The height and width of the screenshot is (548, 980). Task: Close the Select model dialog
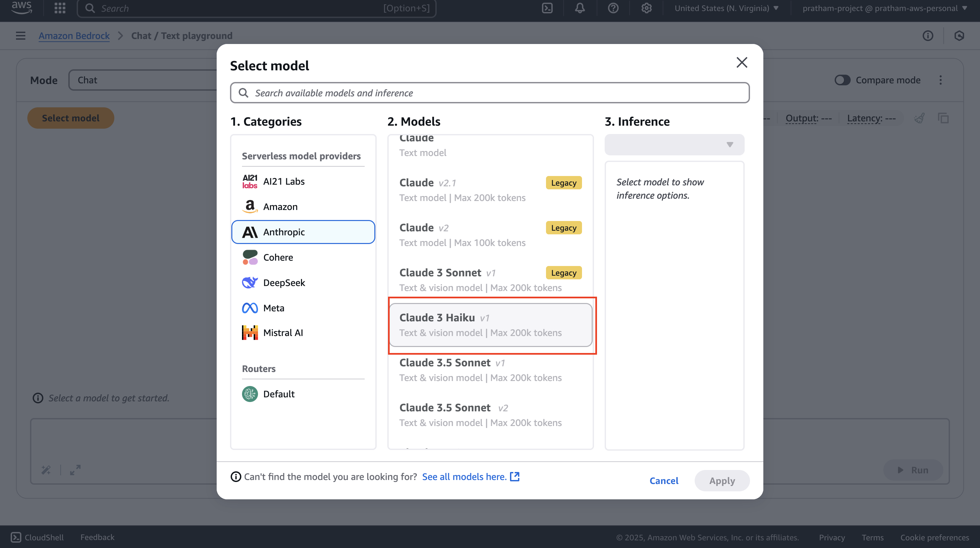pyautogui.click(x=742, y=62)
